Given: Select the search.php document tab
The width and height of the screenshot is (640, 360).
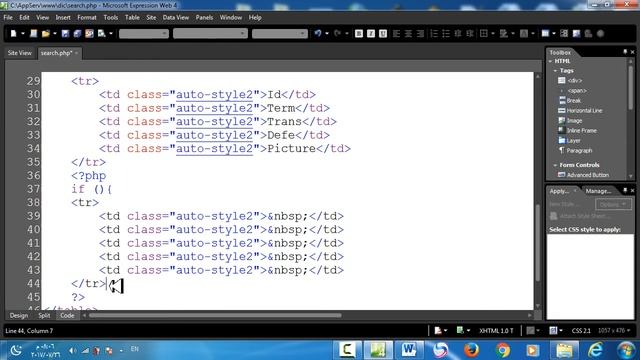Looking at the screenshot, I should coord(56,53).
